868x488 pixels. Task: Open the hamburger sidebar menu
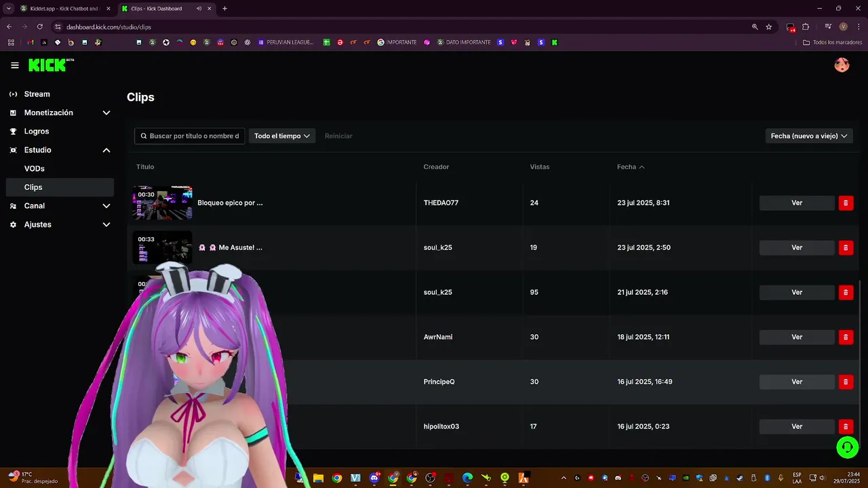point(15,65)
